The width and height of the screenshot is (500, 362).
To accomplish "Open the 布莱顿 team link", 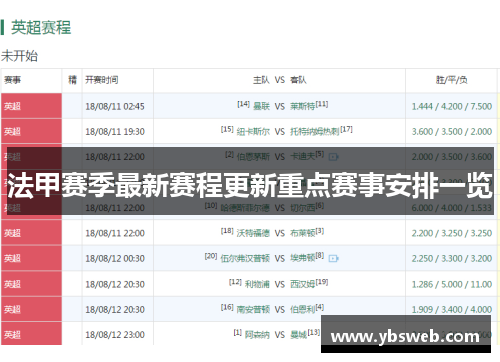I will coord(302,233).
